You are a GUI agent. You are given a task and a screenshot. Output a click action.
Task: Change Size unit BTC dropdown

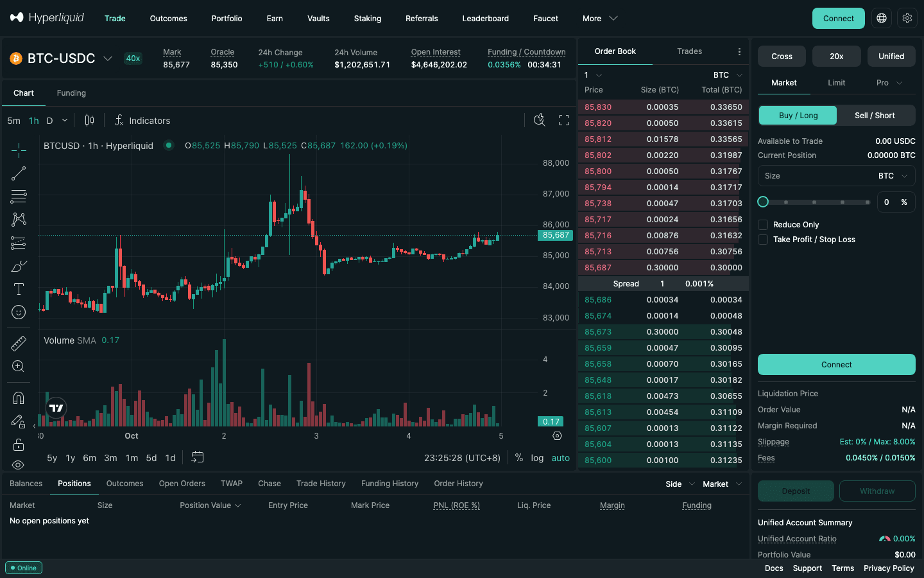click(893, 176)
